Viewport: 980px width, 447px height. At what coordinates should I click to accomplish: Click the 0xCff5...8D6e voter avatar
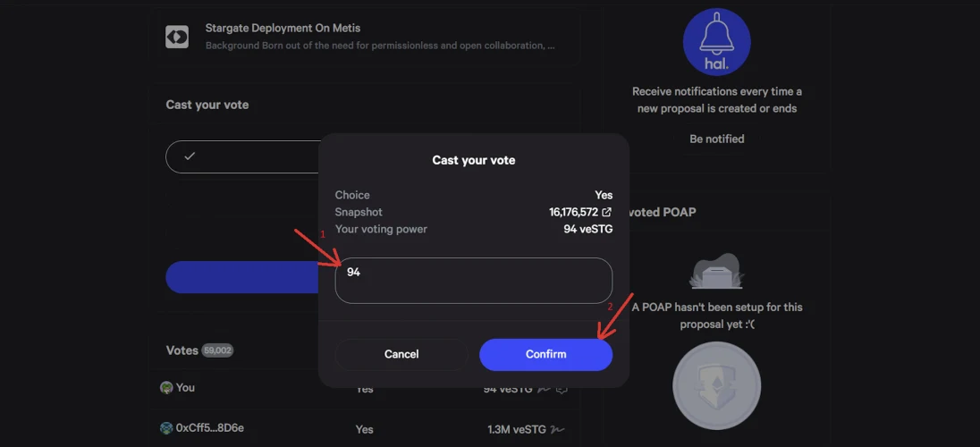(x=166, y=428)
